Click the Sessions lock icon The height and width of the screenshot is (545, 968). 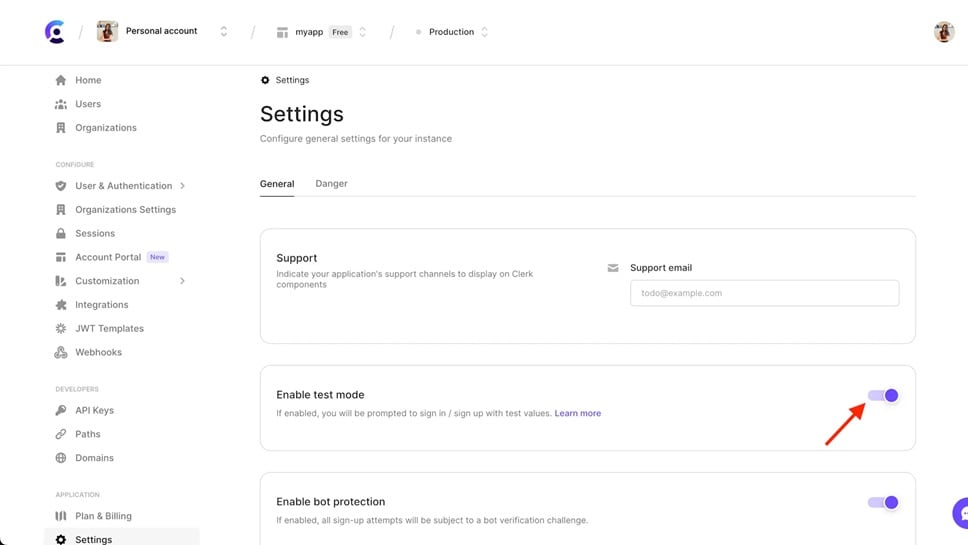60,233
